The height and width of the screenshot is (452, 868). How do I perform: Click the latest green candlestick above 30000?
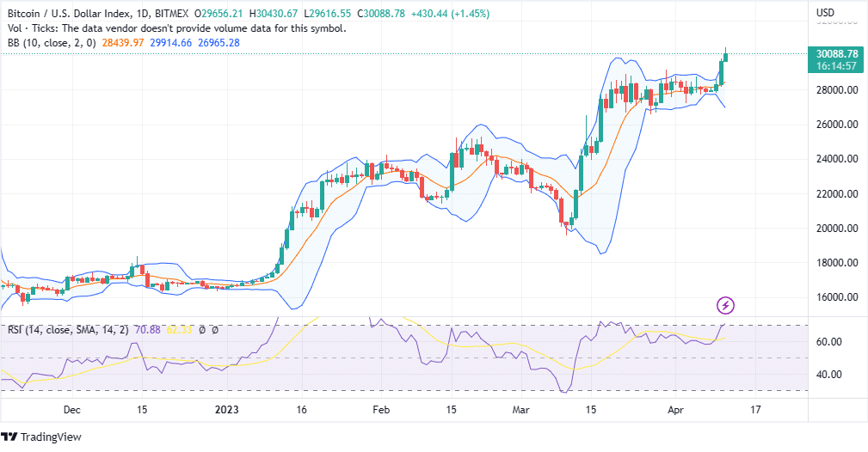pos(726,57)
